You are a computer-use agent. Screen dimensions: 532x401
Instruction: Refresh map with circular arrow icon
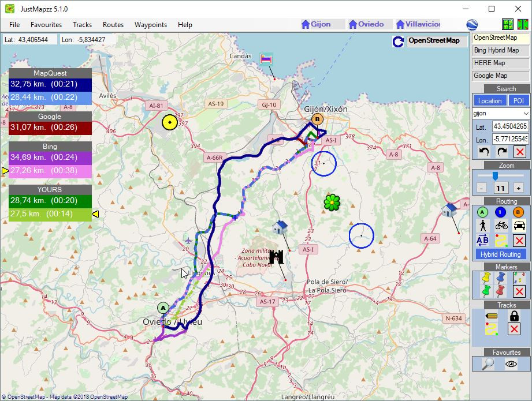pos(397,42)
